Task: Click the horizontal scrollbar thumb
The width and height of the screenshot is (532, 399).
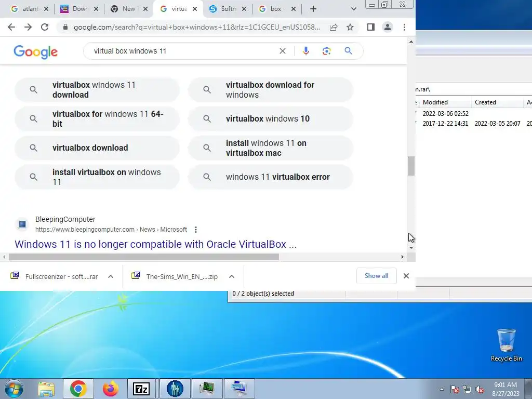Action: (144, 257)
